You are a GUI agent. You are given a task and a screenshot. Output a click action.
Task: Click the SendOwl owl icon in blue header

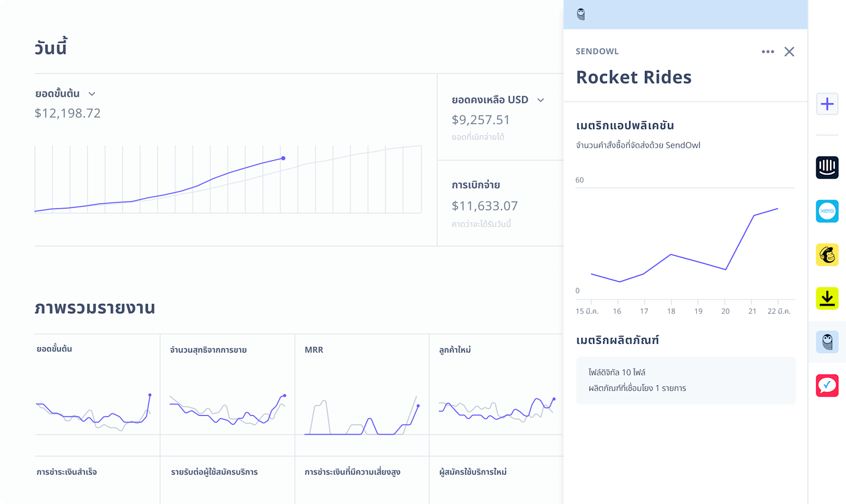(x=581, y=14)
